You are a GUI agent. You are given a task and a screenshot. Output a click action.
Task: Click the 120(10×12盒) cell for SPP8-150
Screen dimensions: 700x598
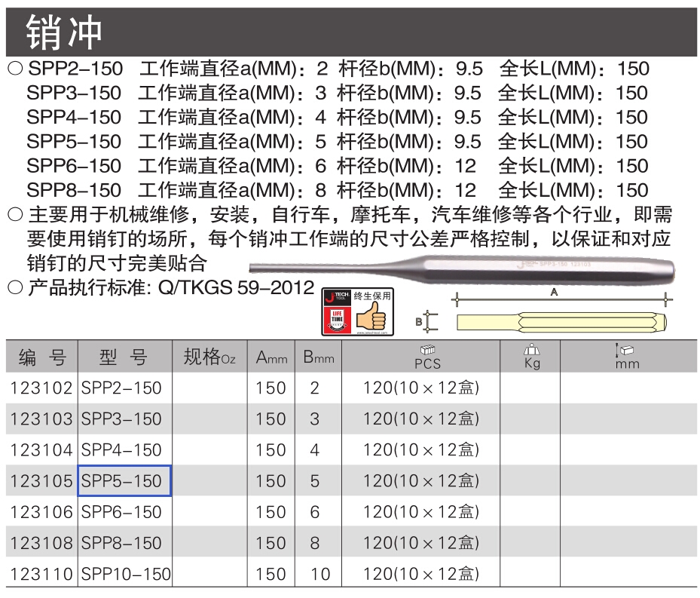(420, 543)
